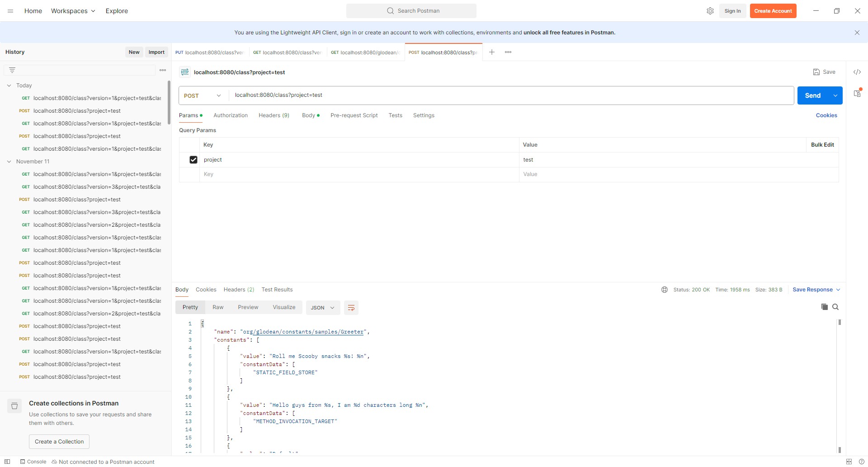The image size is (868, 467).
Task: Collapse the Today history group
Action: (x=9, y=85)
